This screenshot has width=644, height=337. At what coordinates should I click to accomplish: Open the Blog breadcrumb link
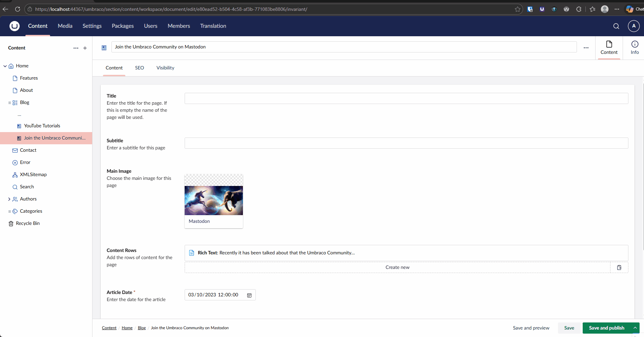[142, 328]
